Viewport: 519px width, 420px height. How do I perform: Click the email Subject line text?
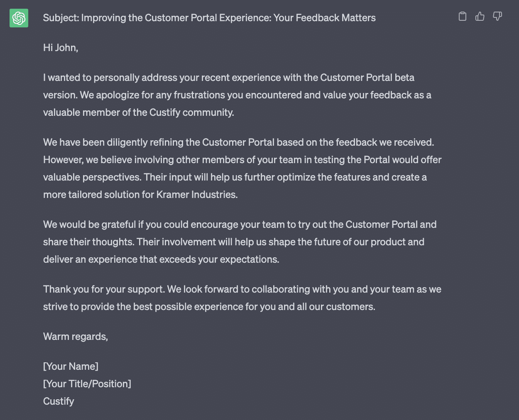pos(209,18)
